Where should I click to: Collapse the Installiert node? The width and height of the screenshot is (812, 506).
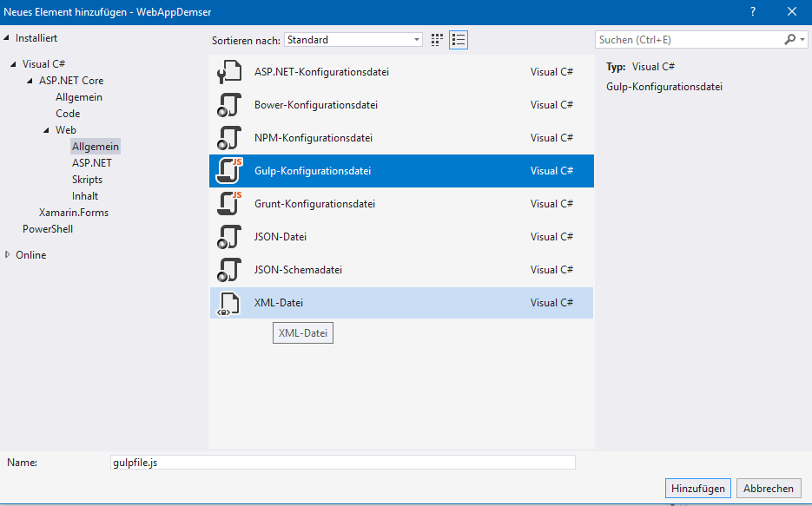point(7,38)
